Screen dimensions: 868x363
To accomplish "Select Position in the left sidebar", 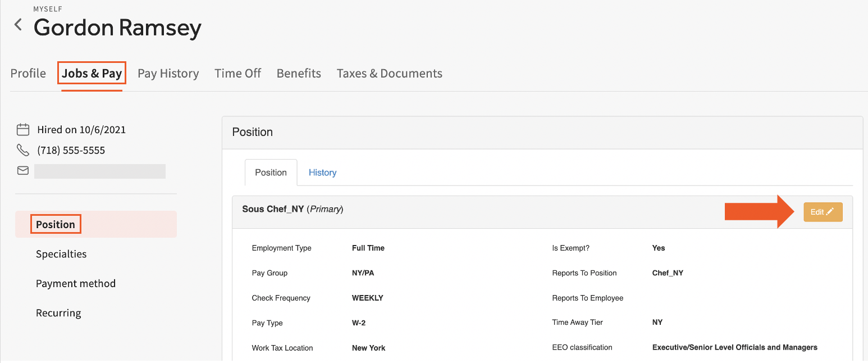I will click(x=56, y=224).
